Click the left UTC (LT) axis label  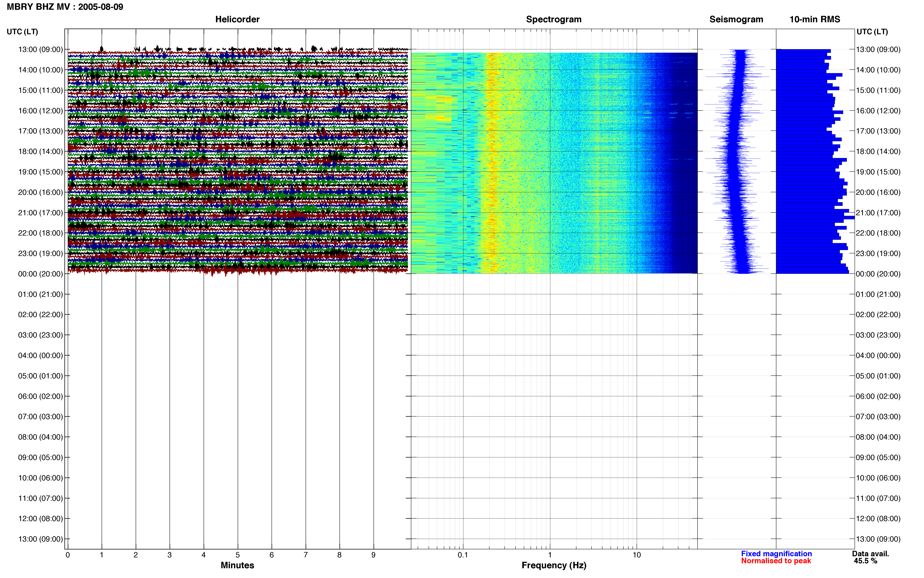coord(22,32)
